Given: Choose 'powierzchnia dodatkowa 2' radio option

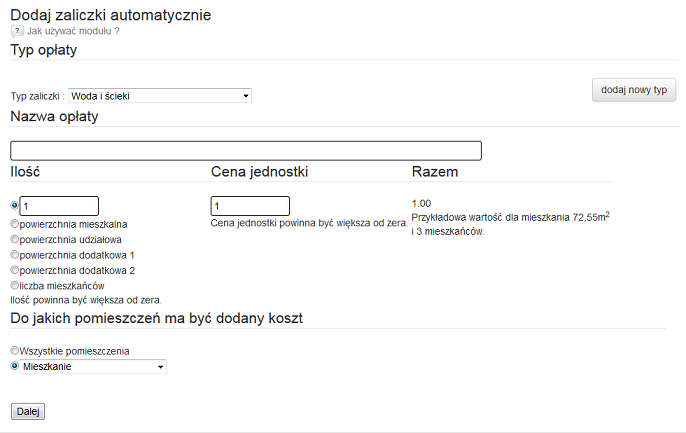Looking at the screenshot, I should 14,270.
